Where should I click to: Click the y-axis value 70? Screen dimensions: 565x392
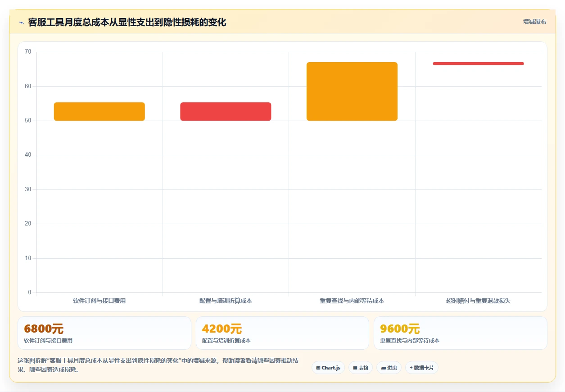(x=28, y=52)
